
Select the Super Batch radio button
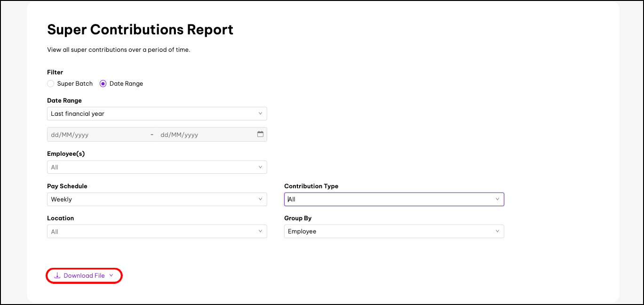click(x=51, y=84)
